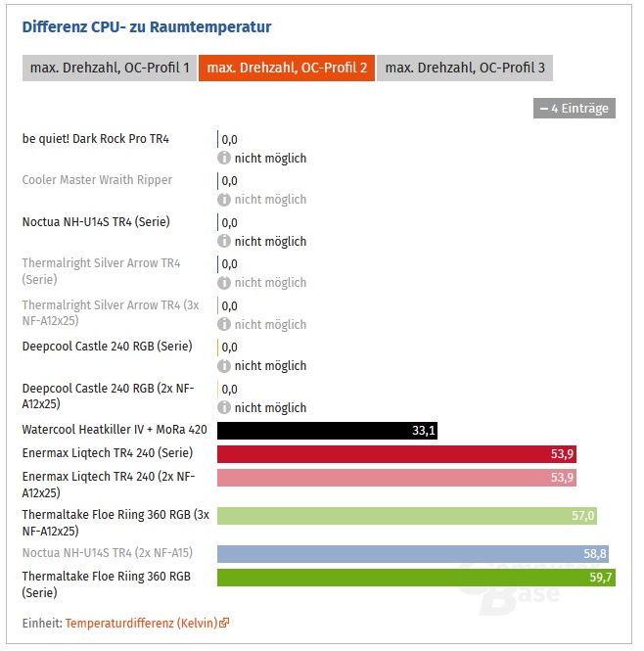Click the info icon under Cooler Master Wraith Ripper
This screenshot has height=651, width=644.
[224, 200]
